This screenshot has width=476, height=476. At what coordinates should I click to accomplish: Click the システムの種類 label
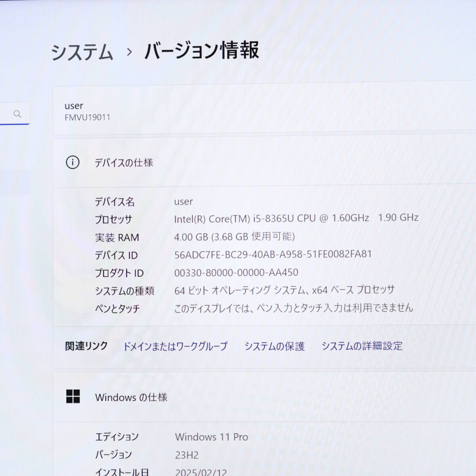click(x=125, y=291)
